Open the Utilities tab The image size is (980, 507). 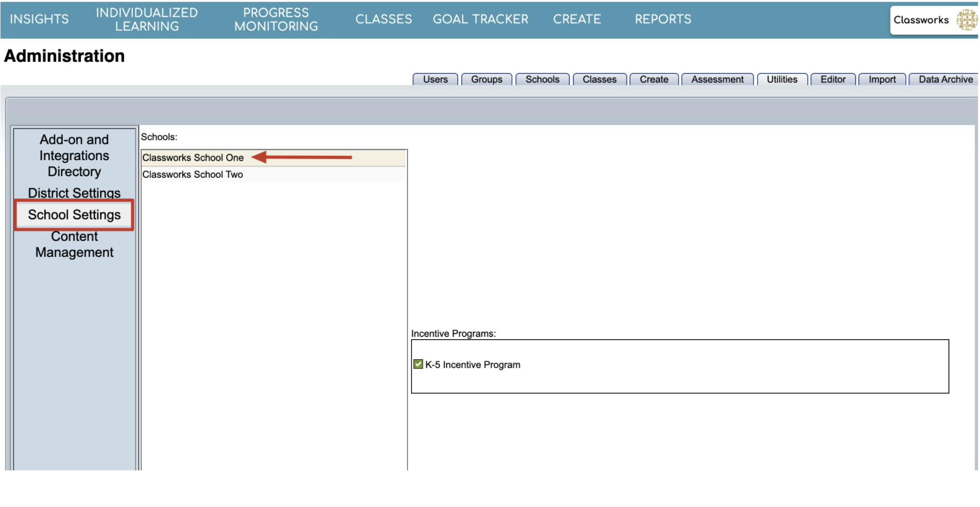[782, 79]
